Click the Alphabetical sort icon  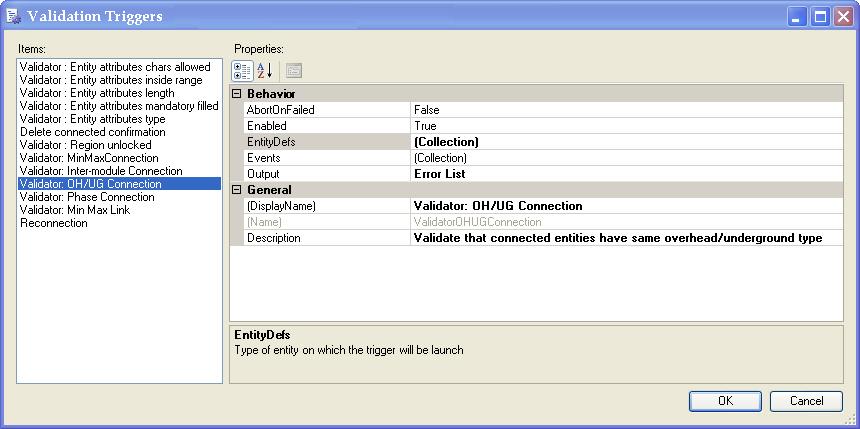(265, 70)
